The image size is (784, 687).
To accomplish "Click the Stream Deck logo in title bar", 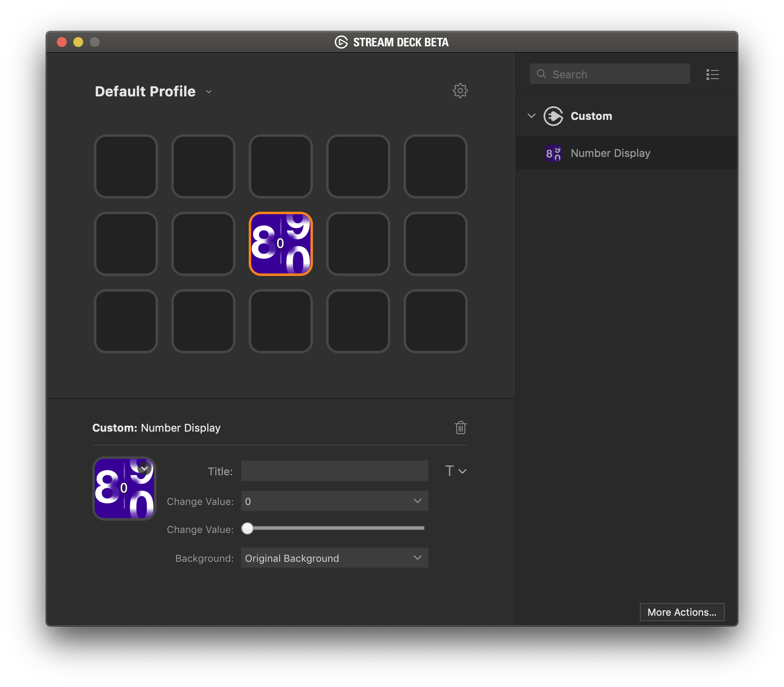I will pos(341,42).
